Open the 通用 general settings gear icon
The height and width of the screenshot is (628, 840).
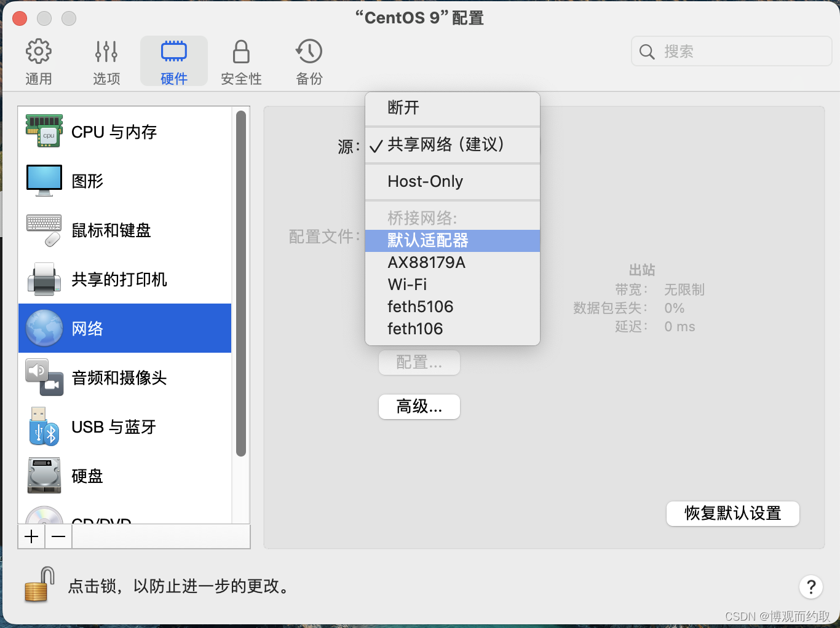pos(39,52)
